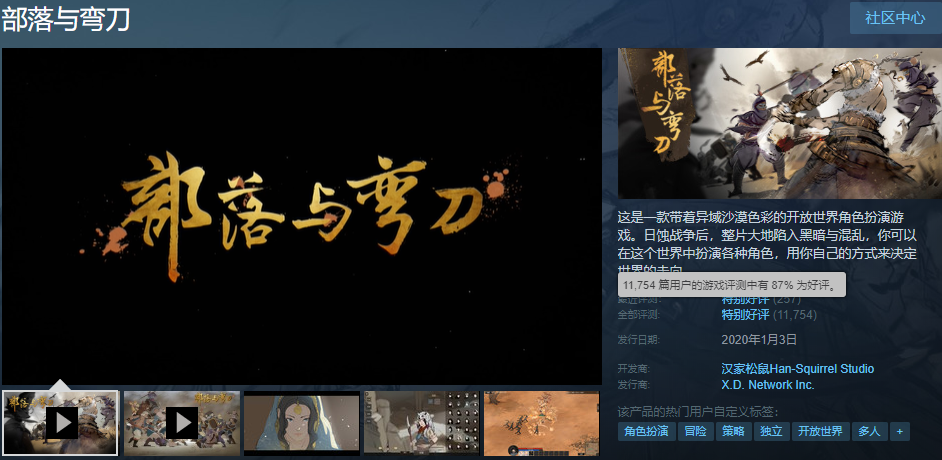Select the 多人 tag

tap(869, 431)
